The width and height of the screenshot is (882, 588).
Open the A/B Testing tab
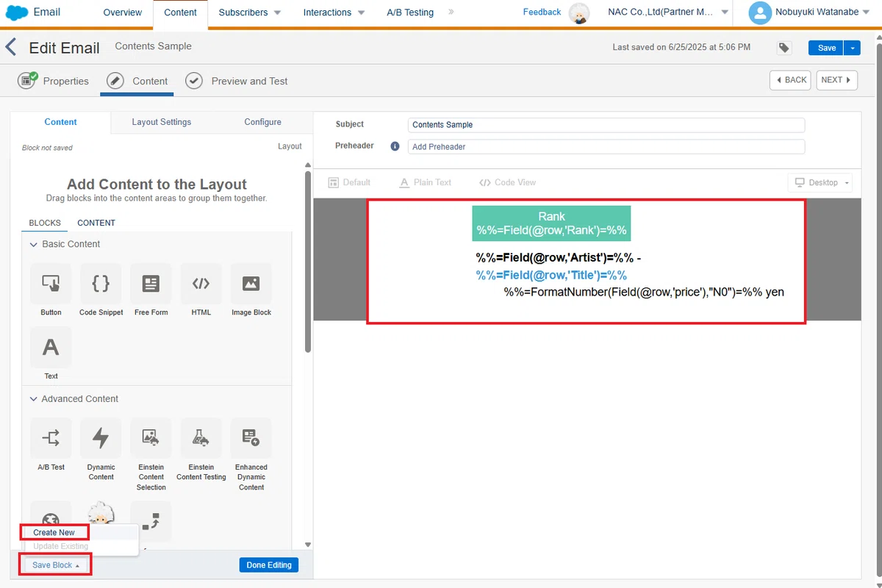(x=410, y=12)
